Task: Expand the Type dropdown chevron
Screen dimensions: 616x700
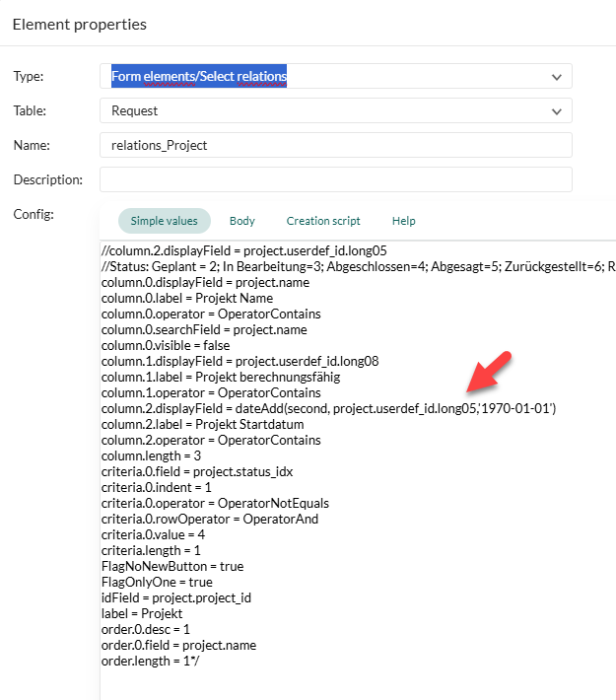Action: click(557, 77)
